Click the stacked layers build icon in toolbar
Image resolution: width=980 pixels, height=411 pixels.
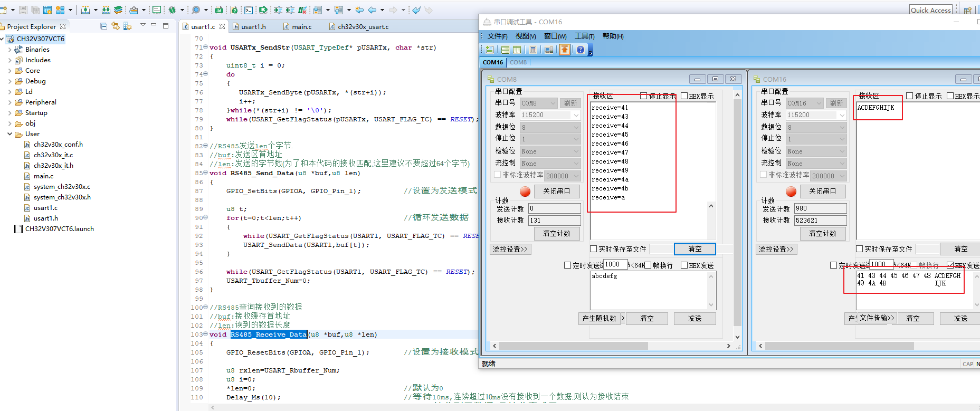tap(118, 10)
